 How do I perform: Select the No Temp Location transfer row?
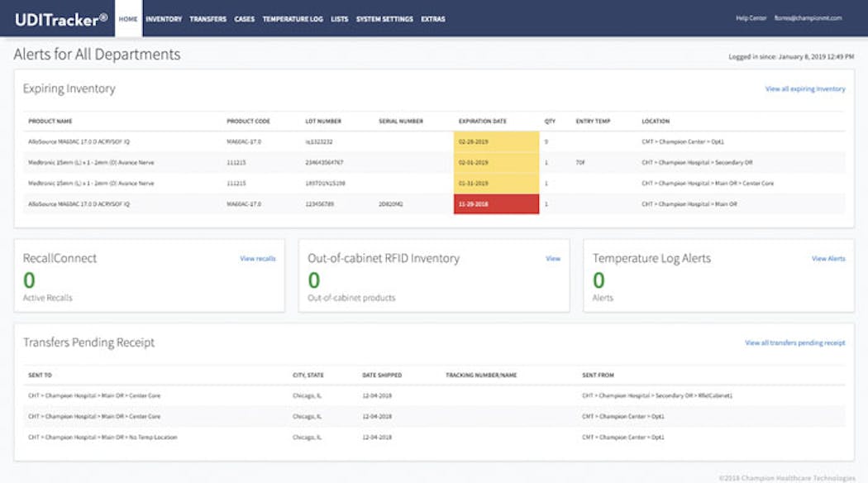click(103, 437)
